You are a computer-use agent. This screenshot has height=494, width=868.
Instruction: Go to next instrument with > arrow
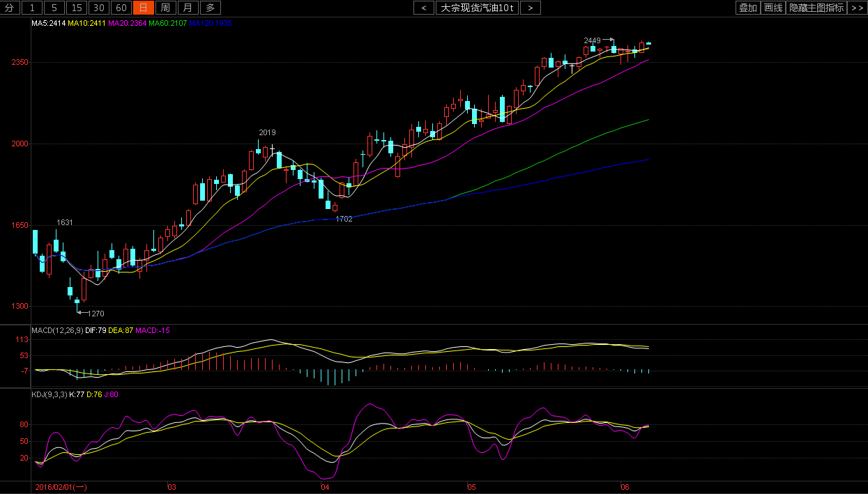point(531,8)
